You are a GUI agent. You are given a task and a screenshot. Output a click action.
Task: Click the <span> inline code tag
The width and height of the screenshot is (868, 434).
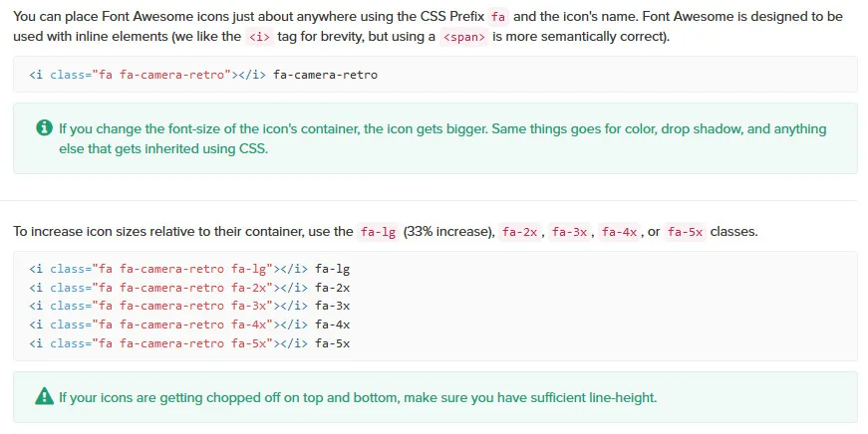point(463,37)
